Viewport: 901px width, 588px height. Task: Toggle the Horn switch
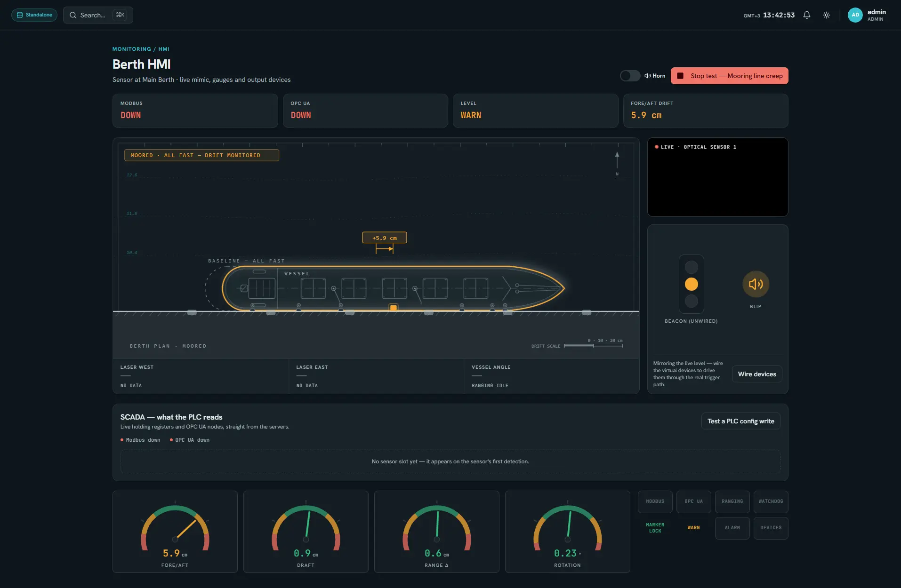630,76
